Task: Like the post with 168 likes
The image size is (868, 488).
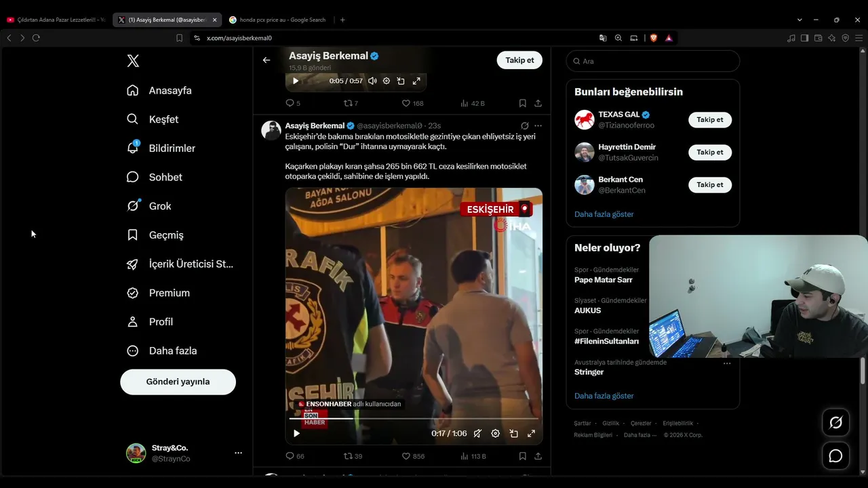Action: [x=412, y=103]
